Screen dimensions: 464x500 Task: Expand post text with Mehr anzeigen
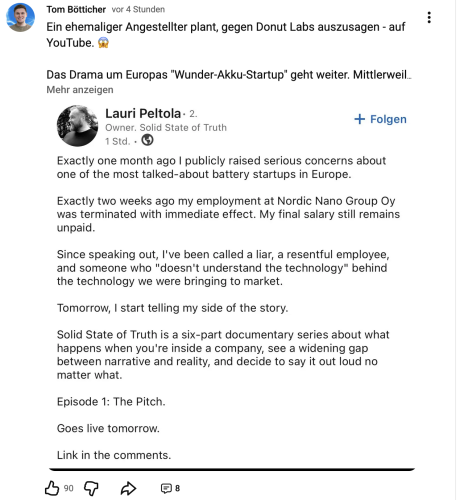click(x=80, y=90)
